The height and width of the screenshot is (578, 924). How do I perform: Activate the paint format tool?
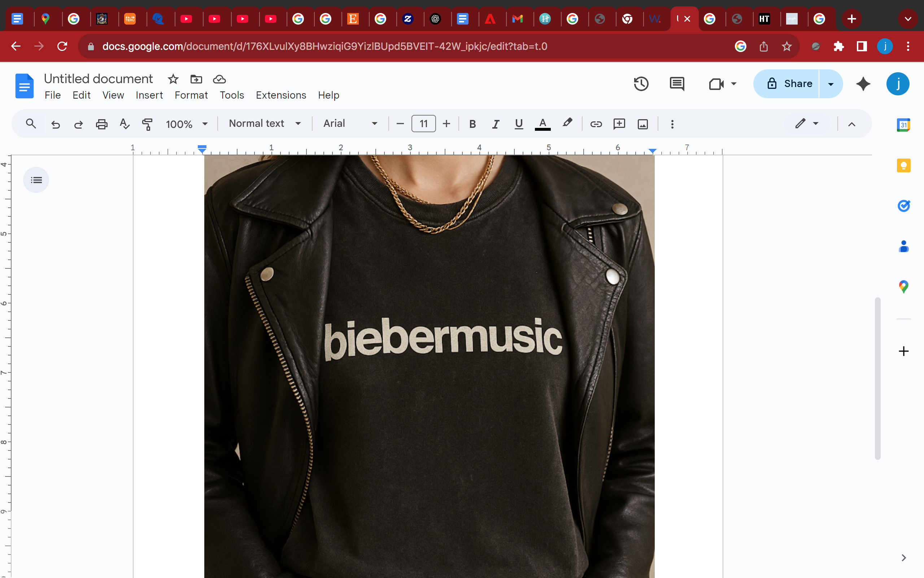pos(147,124)
